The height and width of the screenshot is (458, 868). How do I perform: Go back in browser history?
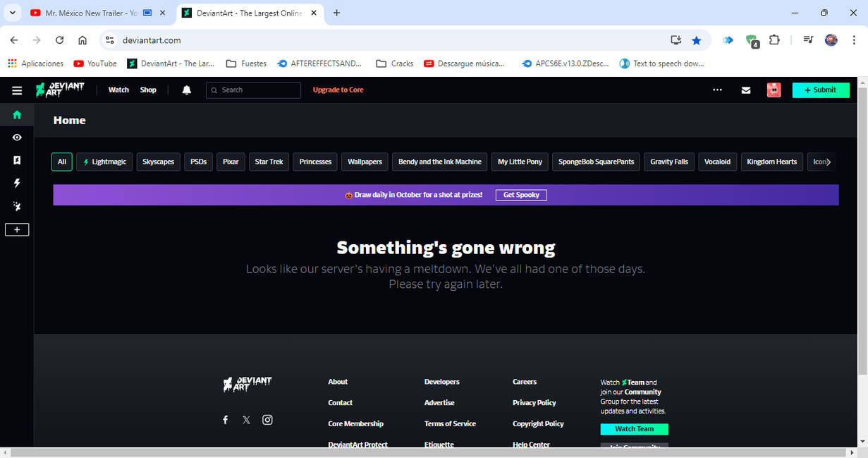(14, 40)
